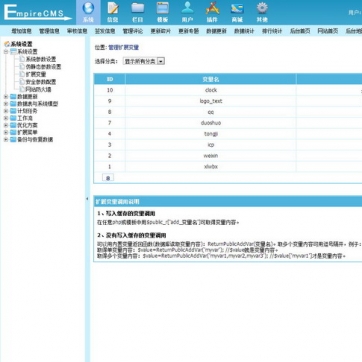362x362 pixels.
Task: Click the 变量名 column header
Action: pyautogui.click(x=211, y=79)
